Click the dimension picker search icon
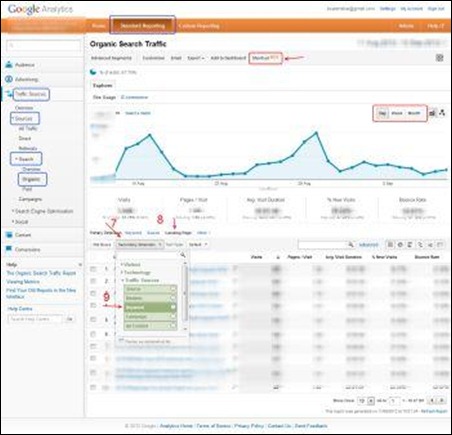The image size is (452, 435). coord(183,255)
